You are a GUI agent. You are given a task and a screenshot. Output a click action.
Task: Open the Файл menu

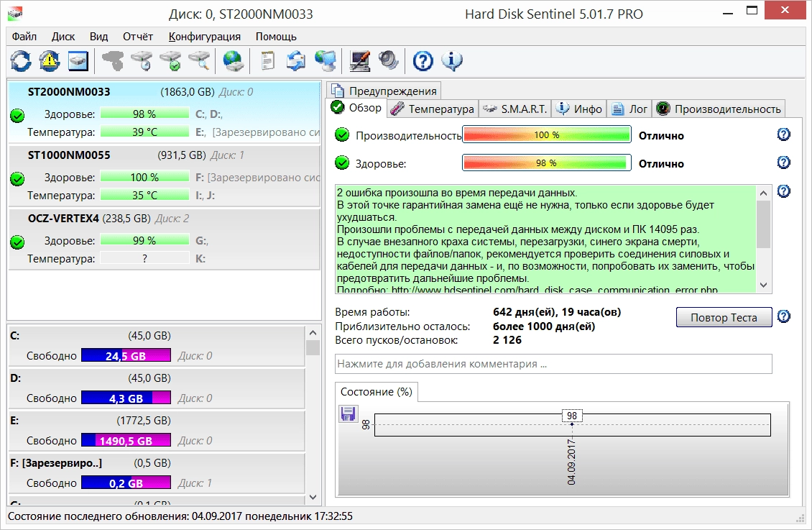tap(24, 36)
